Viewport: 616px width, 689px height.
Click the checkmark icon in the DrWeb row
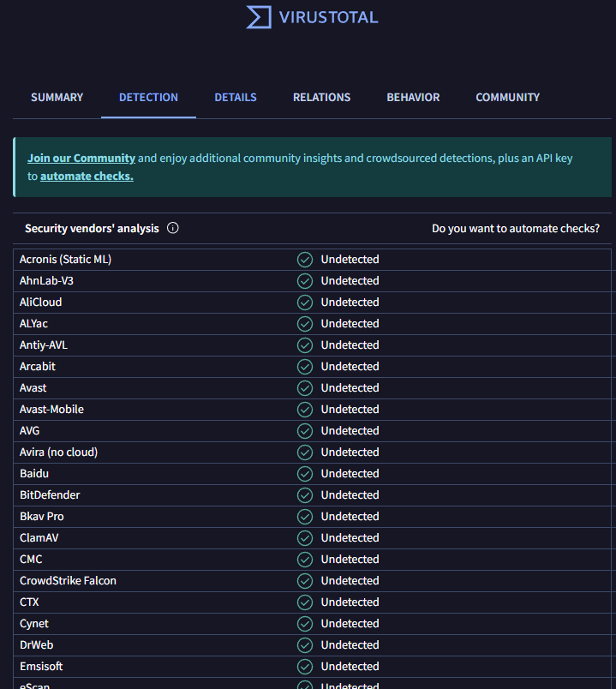click(305, 645)
